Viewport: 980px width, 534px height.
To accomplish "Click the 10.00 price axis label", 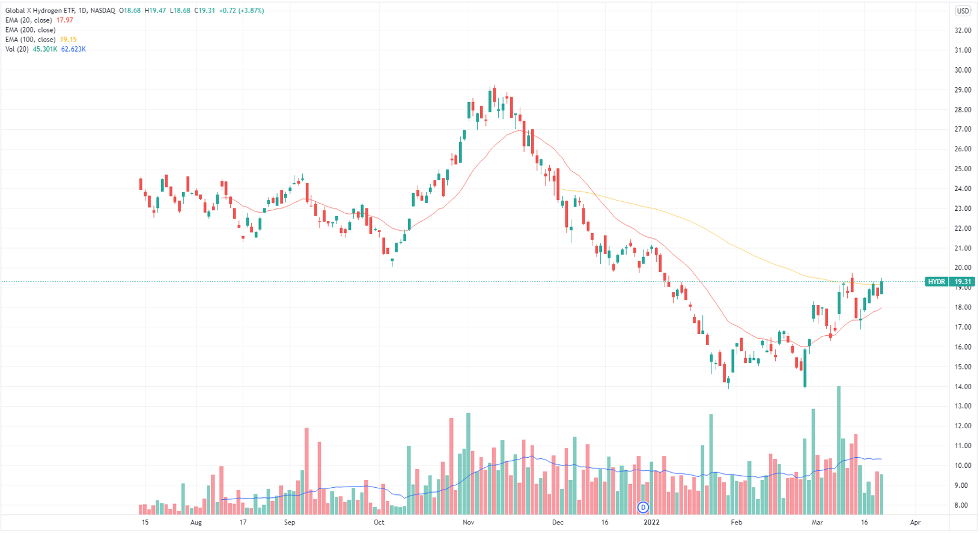I will [963, 466].
